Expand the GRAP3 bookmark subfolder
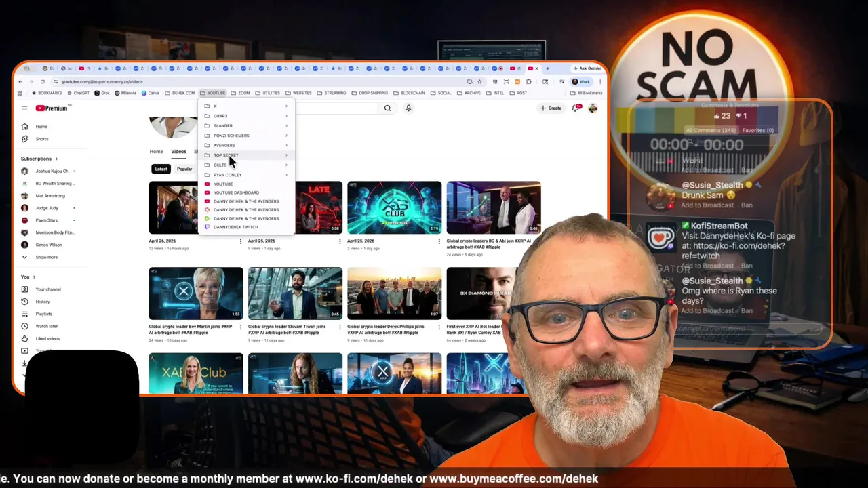 point(247,116)
